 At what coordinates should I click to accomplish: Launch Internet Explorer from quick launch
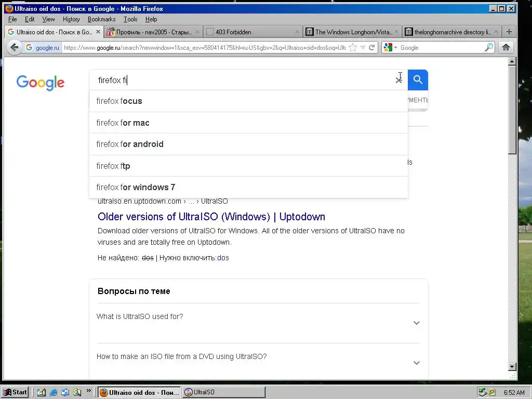54,392
